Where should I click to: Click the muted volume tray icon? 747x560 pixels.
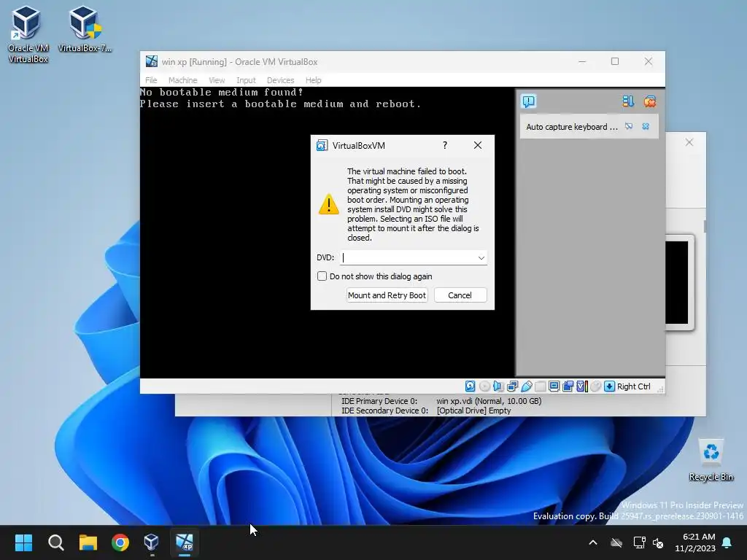(658, 542)
